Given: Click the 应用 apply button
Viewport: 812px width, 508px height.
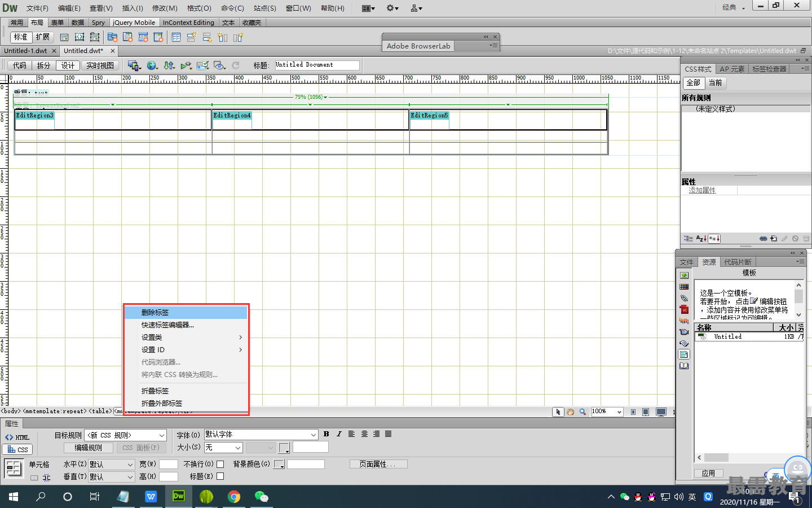Looking at the screenshot, I should 708,474.
